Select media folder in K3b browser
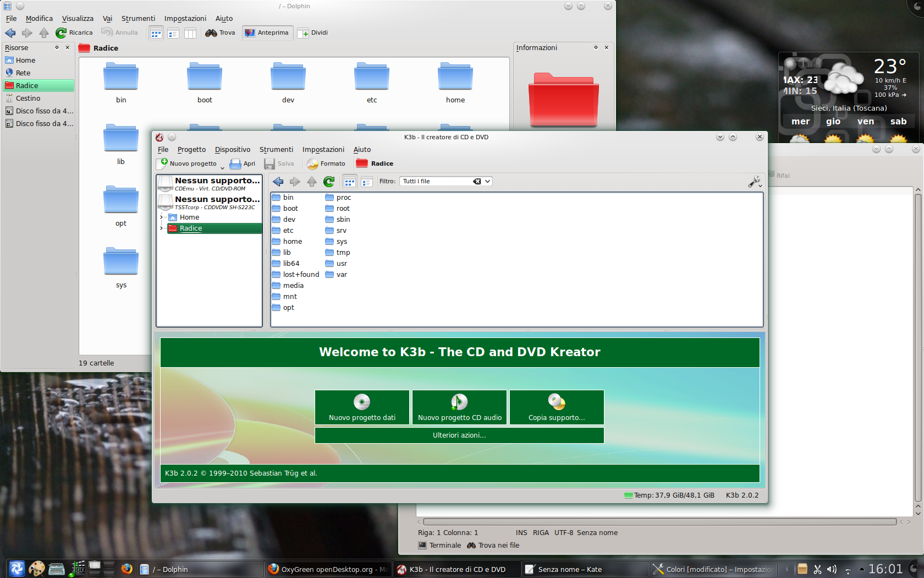The width and height of the screenshot is (924, 578). pos(288,286)
